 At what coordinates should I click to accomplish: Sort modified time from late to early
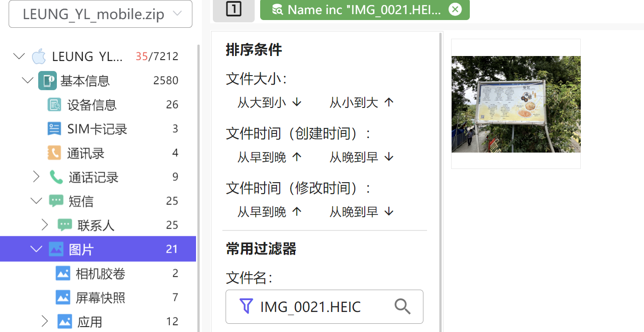click(361, 212)
